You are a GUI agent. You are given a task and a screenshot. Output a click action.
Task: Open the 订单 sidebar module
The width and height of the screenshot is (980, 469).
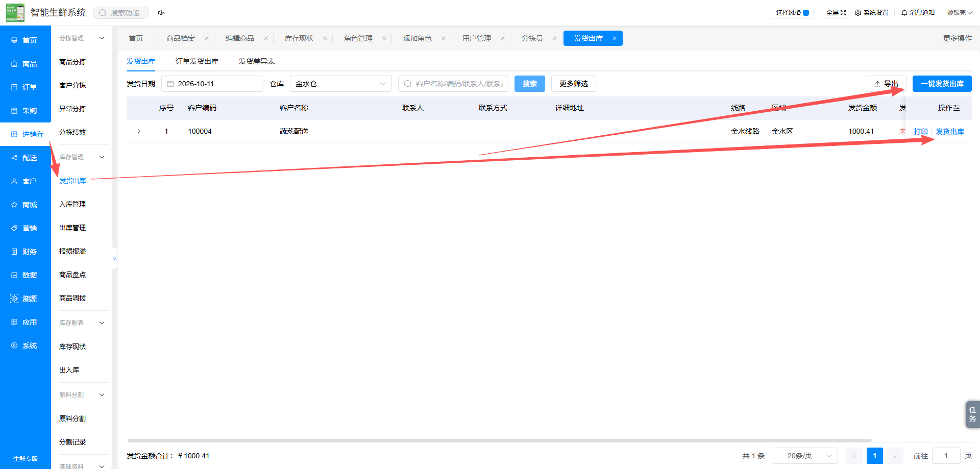pyautogui.click(x=26, y=87)
